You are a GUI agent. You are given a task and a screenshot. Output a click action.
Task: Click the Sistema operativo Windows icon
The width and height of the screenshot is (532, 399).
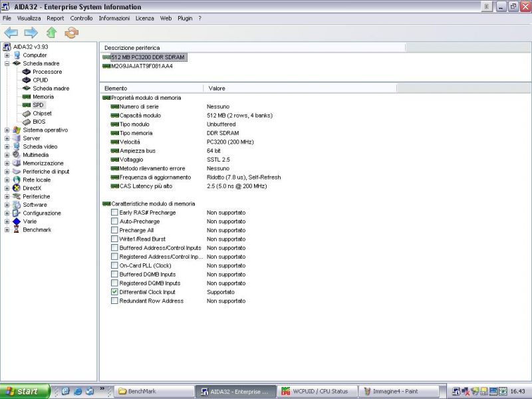tap(17, 130)
